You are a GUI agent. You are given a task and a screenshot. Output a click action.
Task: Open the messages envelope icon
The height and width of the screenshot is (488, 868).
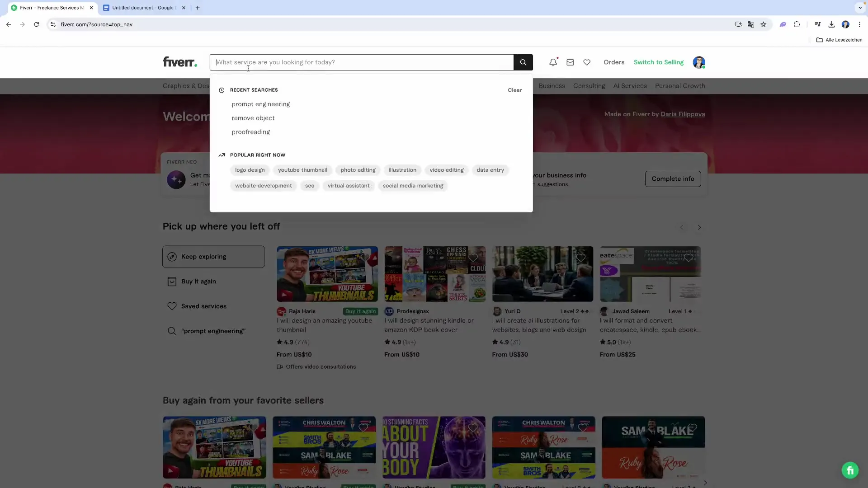[x=570, y=62]
